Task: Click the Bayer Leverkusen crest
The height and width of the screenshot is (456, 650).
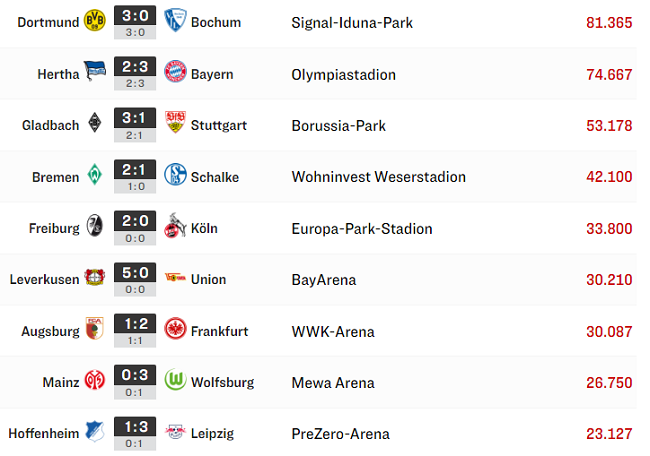Action: pos(95,277)
